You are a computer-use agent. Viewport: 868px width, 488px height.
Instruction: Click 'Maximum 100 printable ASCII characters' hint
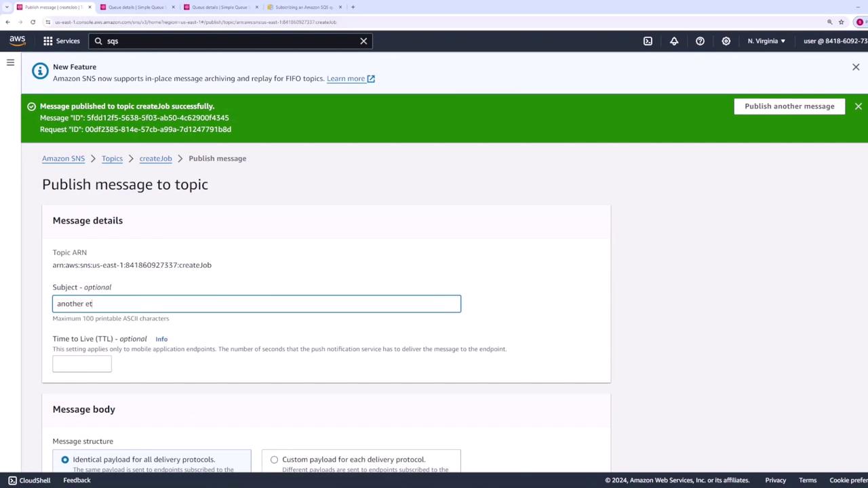point(111,319)
